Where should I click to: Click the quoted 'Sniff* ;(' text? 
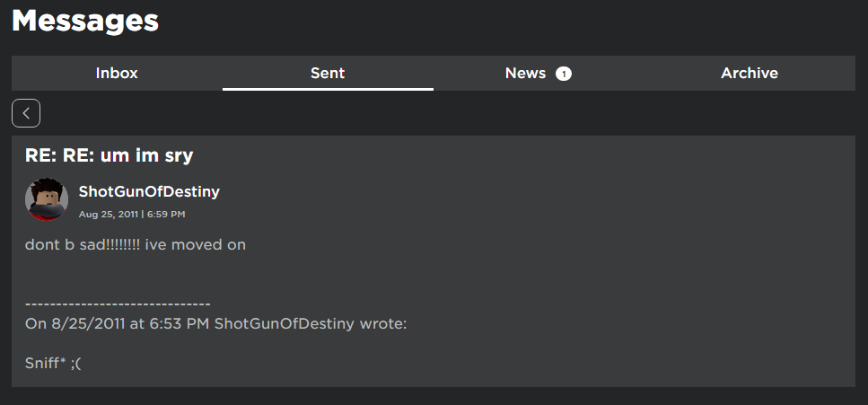[x=53, y=364]
